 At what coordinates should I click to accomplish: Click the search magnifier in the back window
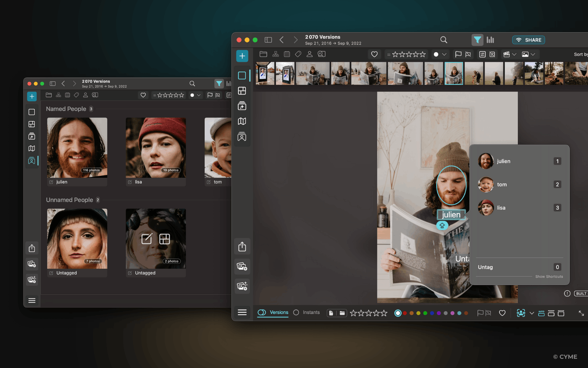(x=192, y=84)
